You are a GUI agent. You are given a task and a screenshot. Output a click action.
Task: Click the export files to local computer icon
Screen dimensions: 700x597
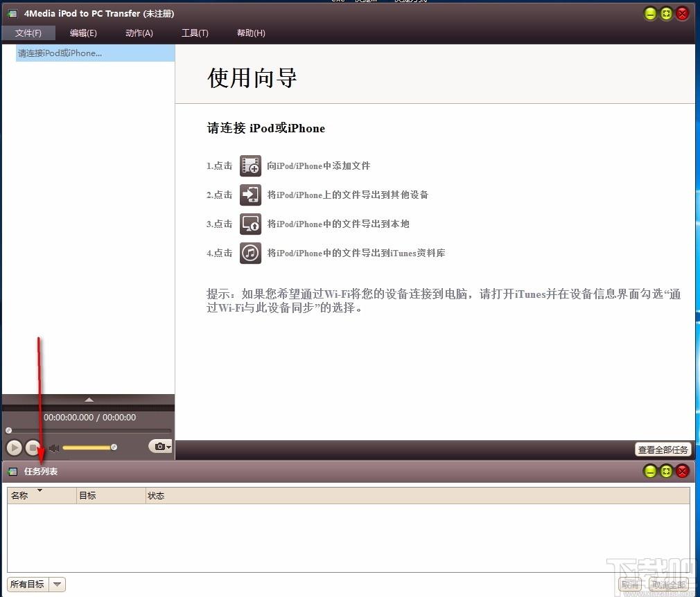[x=250, y=224]
